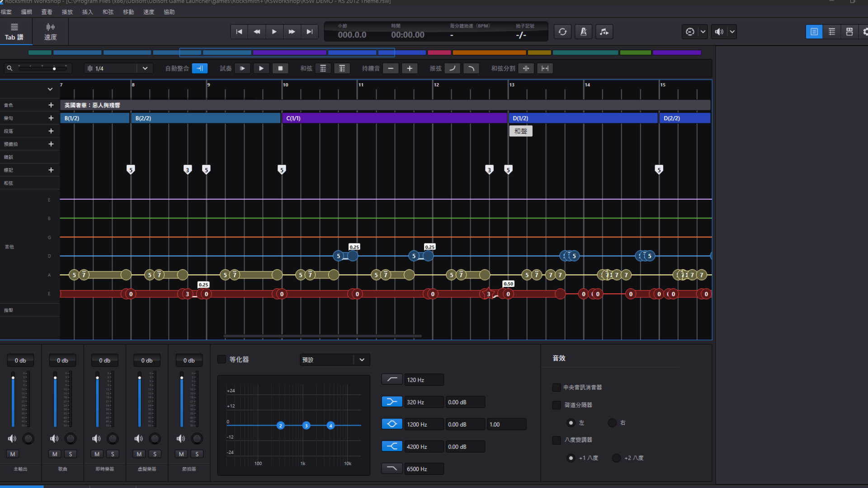Click the music note instrument icon

pyautogui.click(x=604, y=32)
